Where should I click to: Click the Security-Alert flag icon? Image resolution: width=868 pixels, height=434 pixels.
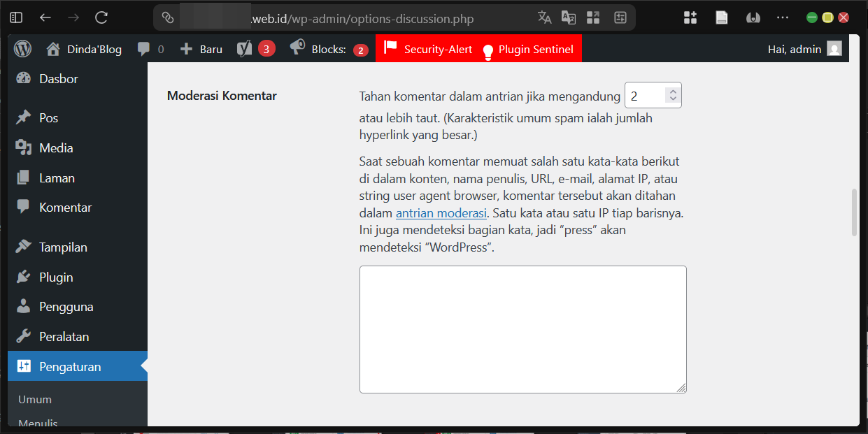(390, 48)
